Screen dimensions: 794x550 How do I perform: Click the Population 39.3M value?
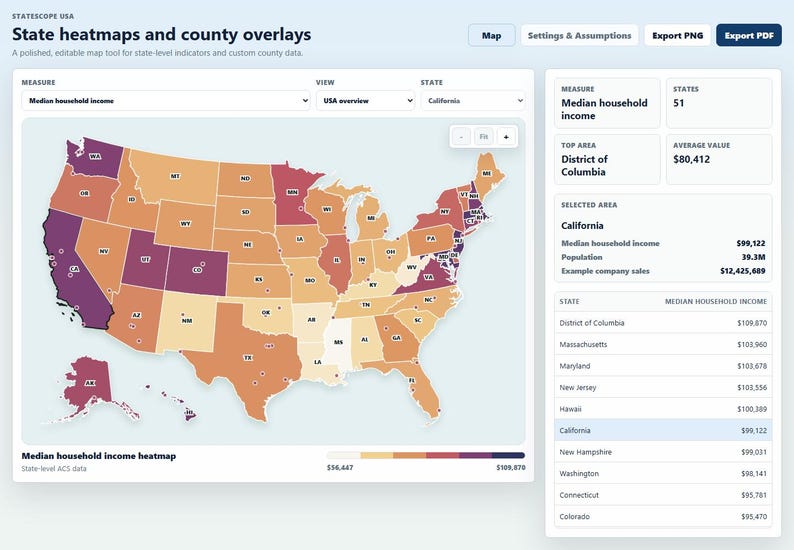click(x=753, y=257)
